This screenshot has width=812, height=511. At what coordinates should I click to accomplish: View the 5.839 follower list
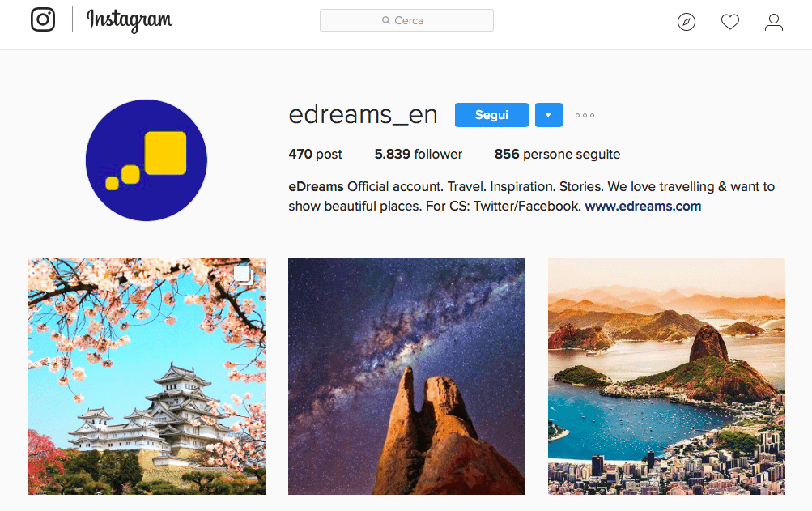[418, 155]
